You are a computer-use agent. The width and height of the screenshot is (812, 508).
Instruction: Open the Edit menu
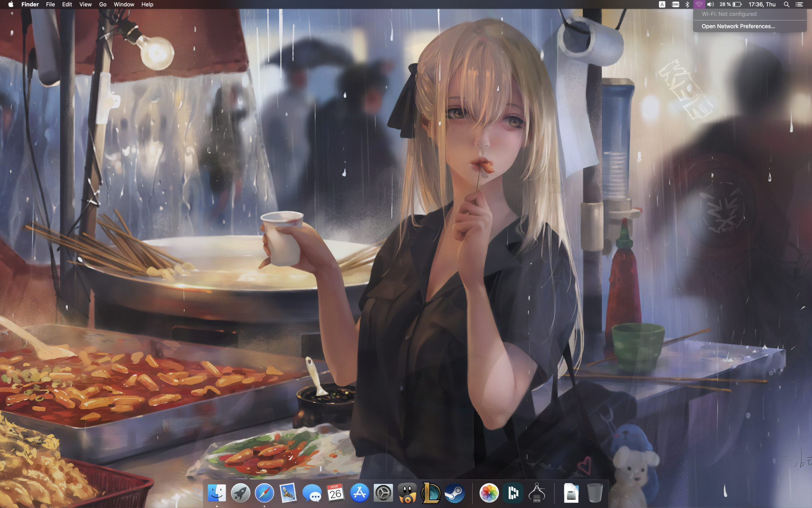point(67,4)
